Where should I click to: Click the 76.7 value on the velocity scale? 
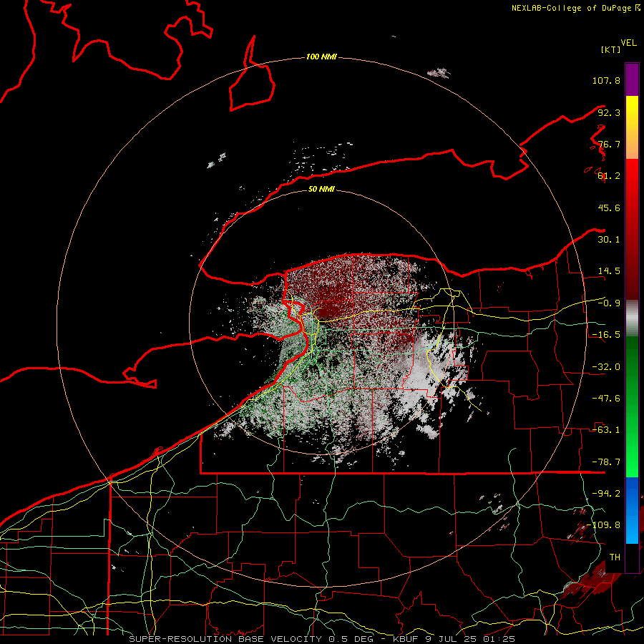[609, 144]
